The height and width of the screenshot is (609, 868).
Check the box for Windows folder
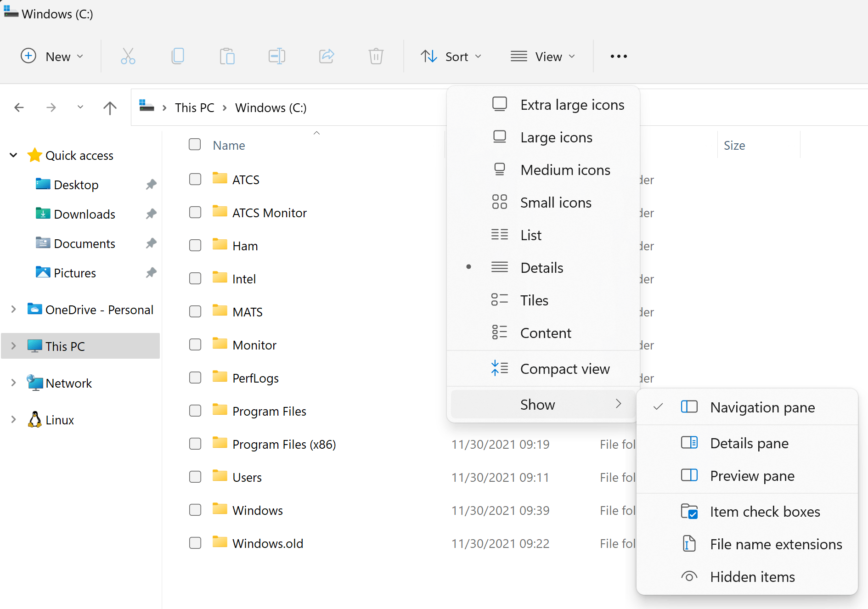(195, 510)
